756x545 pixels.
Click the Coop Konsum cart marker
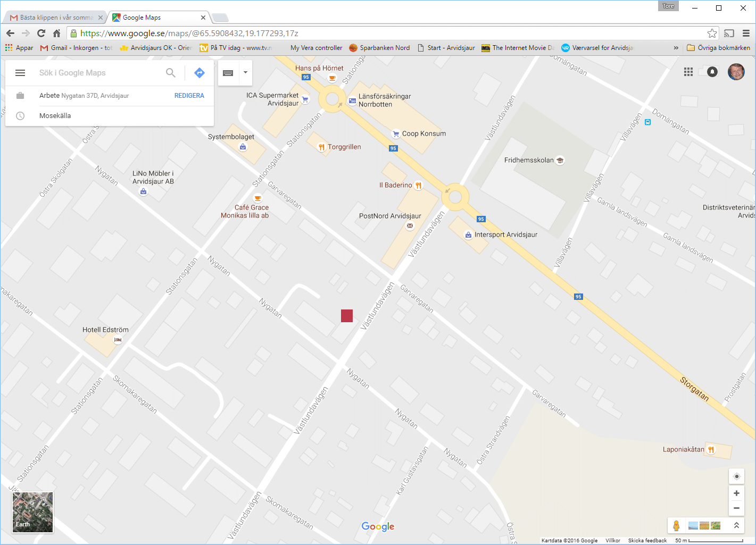(x=396, y=134)
